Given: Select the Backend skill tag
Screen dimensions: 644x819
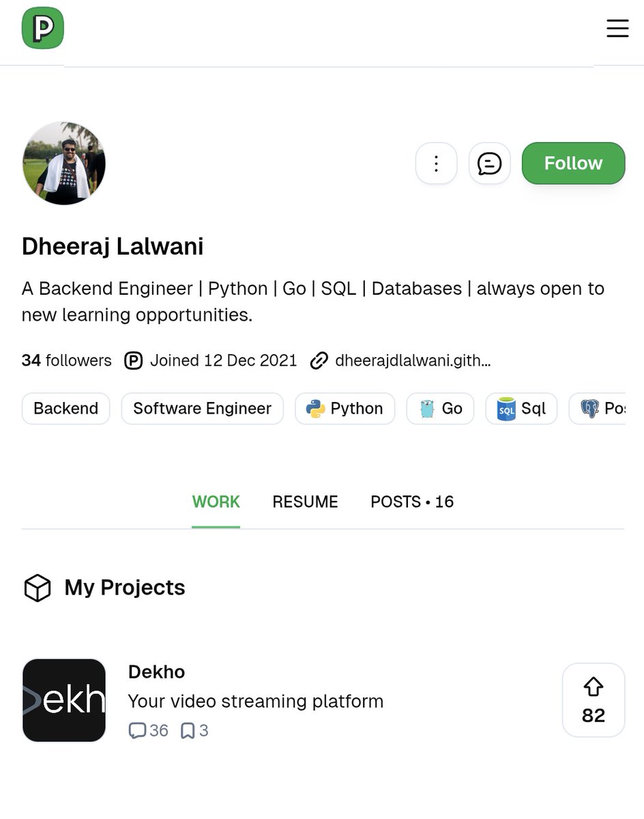Looking at the screenshot, I should coord(65,408).
